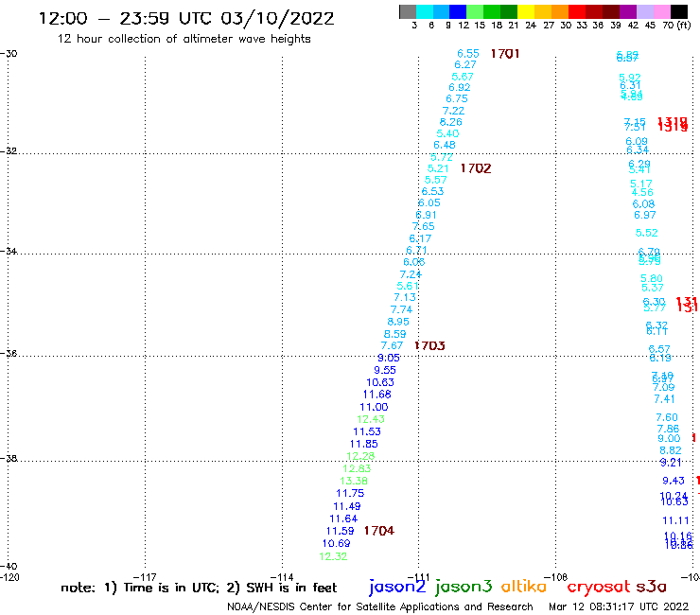This screenshot has height=615, width=700.
Task: Click the right-track wave height 5.80
Action: click(652, 279)
